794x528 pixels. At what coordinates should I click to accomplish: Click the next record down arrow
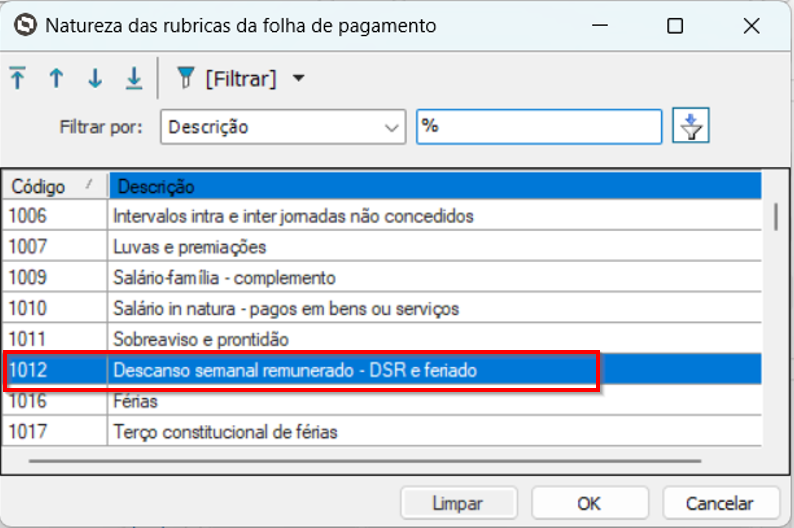[x=95, y=78]
